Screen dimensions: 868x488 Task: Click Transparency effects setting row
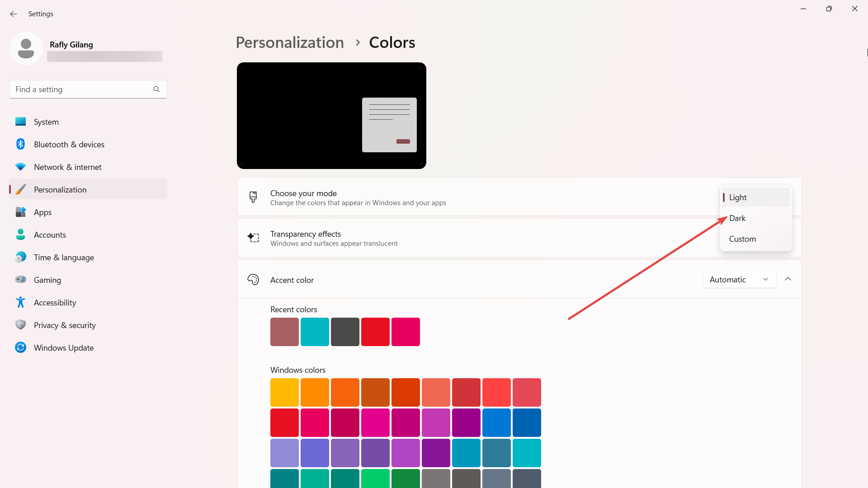tap(519, 238)
